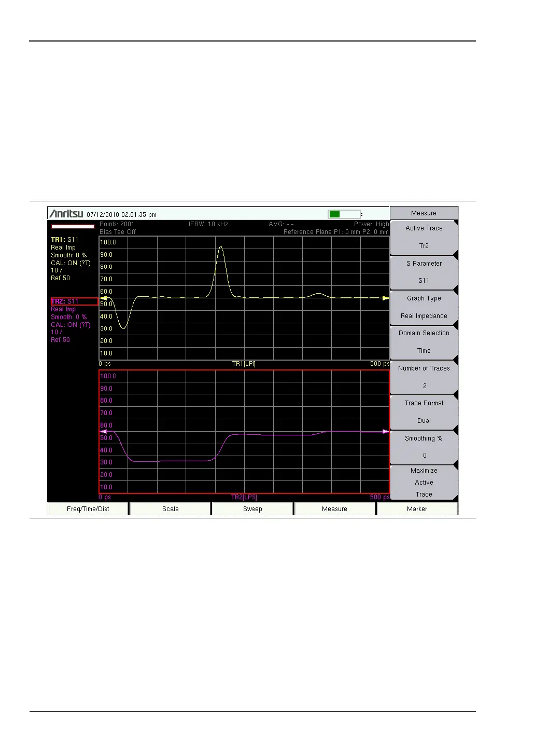Click Maximize Active Trace softkey

point(424,483)
